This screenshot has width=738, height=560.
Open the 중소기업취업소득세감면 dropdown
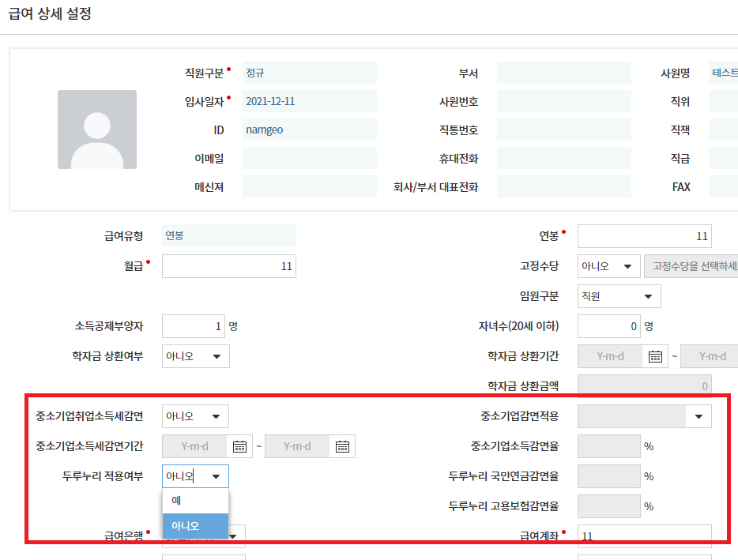pyautogui.click(x=195, y=416)
